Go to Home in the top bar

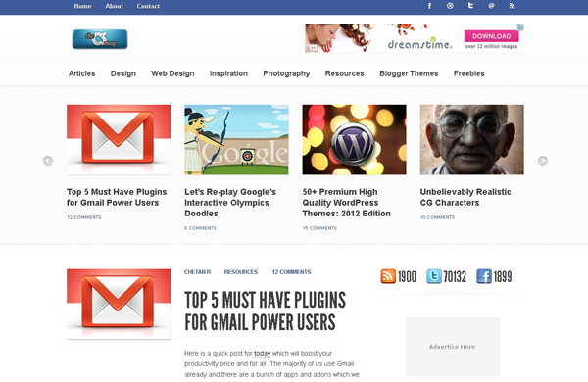[x=82, y=6]
